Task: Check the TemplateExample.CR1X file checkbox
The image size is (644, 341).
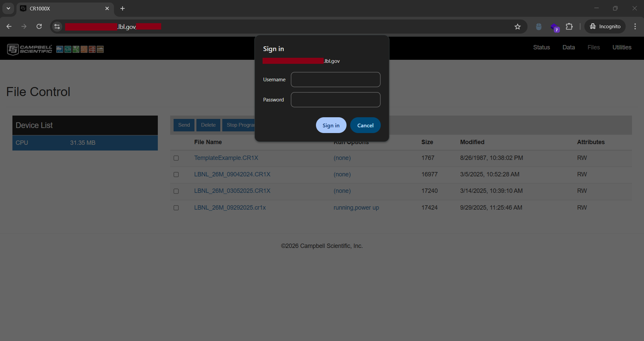Action: click(x=176, y=158)
